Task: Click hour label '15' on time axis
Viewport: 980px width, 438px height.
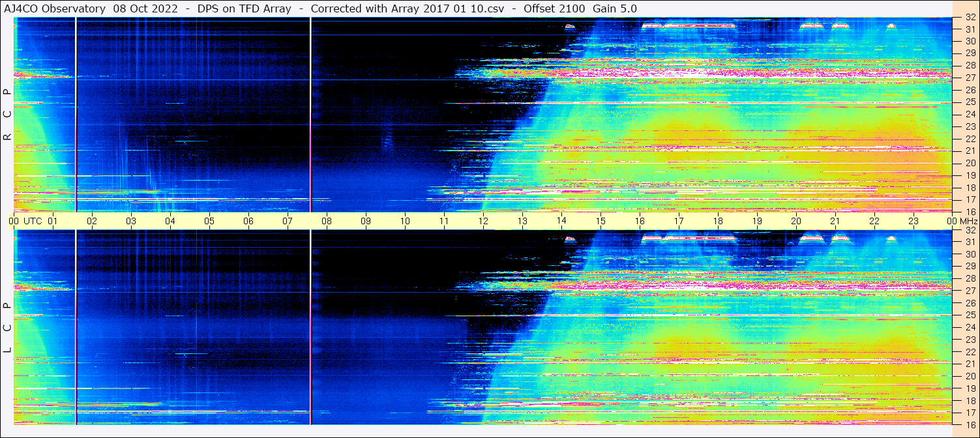Action: coord(601,221)
